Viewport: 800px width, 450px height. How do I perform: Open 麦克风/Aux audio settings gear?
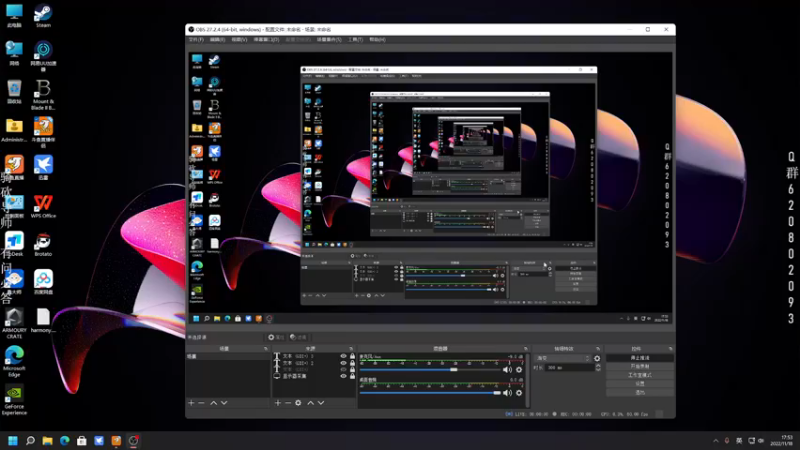point(519,369)
